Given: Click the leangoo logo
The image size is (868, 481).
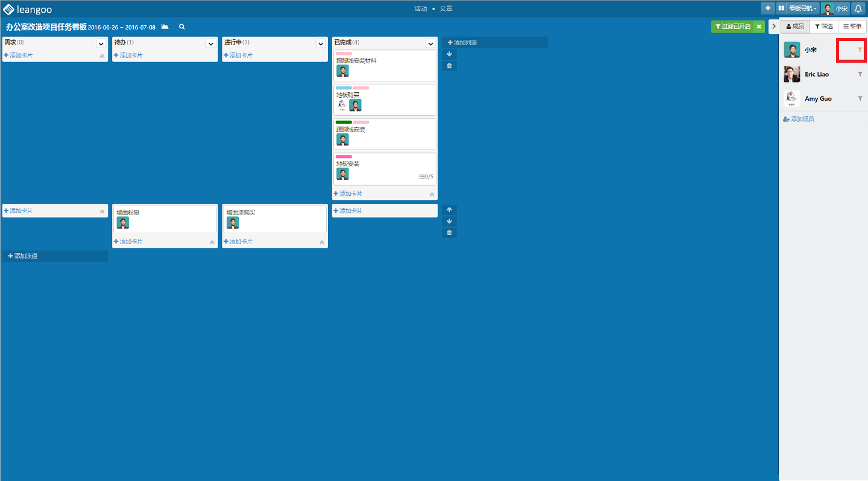Looking at the screenshot, I should coord(28,9).
